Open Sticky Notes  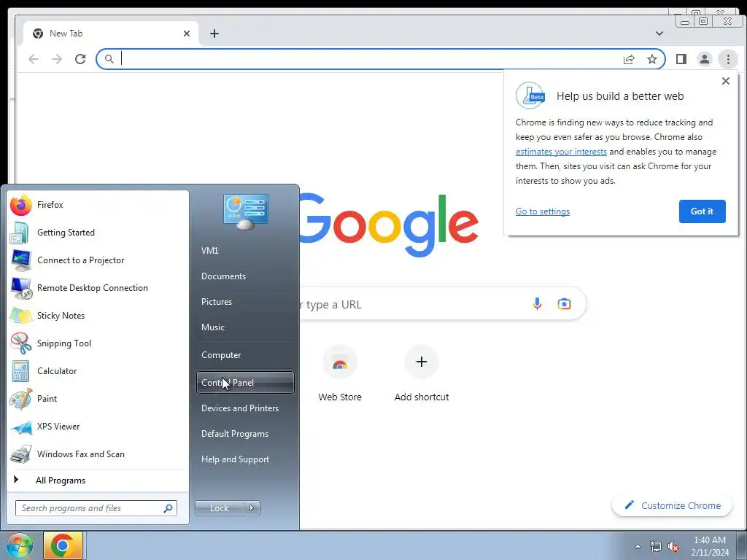(x=98, y=315)
